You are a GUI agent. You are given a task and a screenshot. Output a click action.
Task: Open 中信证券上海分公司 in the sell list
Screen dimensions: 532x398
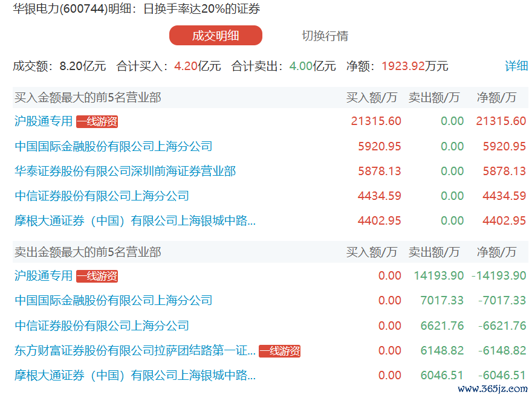tap(102, 326)
